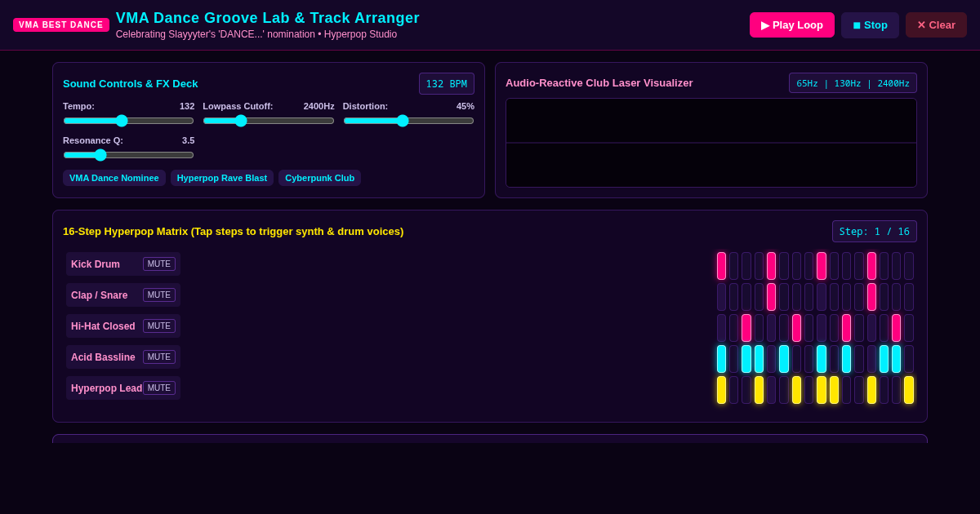Enable Clap / Snare step 1
The height and width of the screenshot is (514, 980).
[721, 297]
